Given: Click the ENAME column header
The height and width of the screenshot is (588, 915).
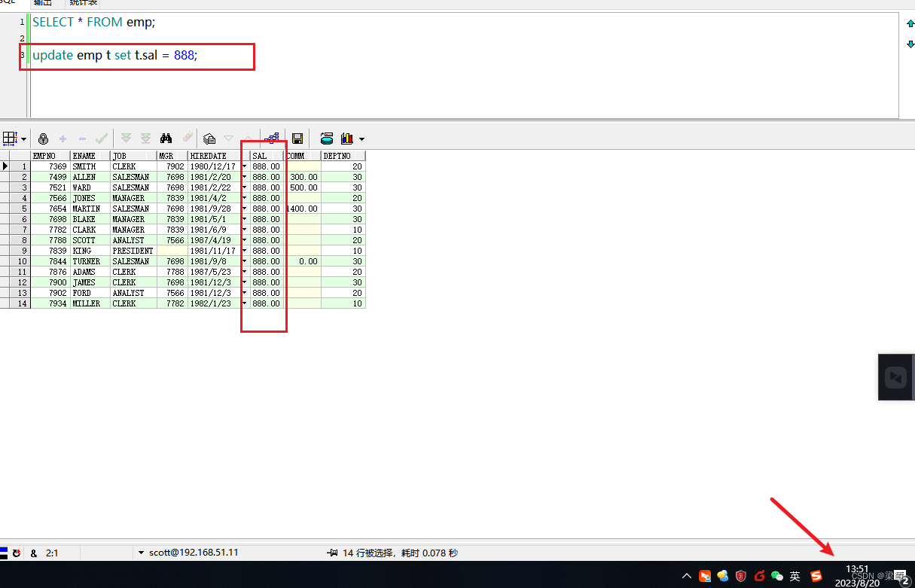Looking at the screenshot, I should (90, 156).
